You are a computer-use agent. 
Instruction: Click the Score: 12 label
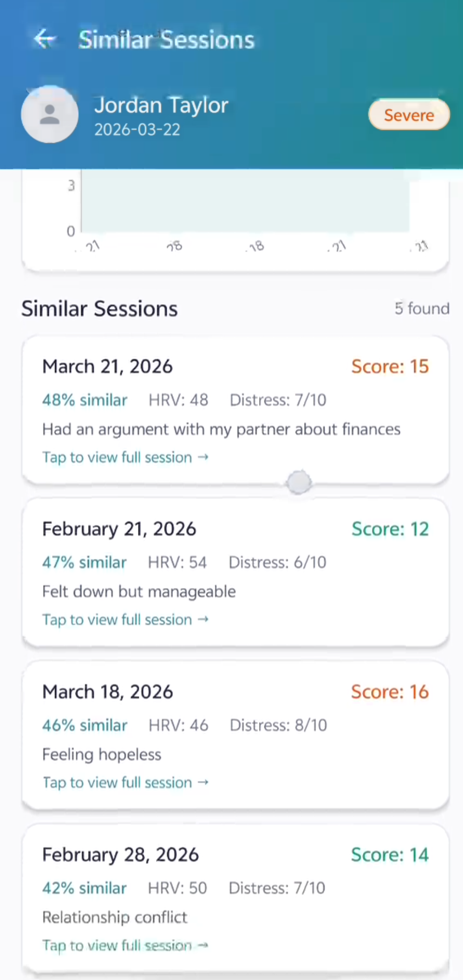(390, 529)
